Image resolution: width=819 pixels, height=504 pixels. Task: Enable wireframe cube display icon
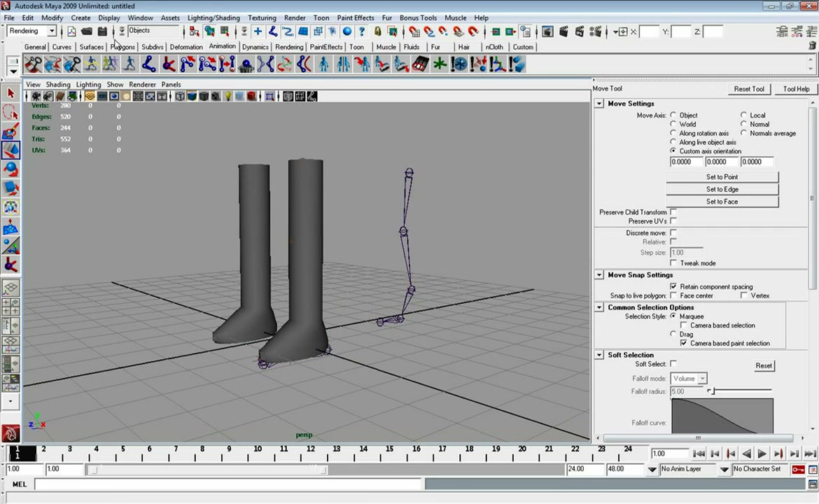point(180,97)
